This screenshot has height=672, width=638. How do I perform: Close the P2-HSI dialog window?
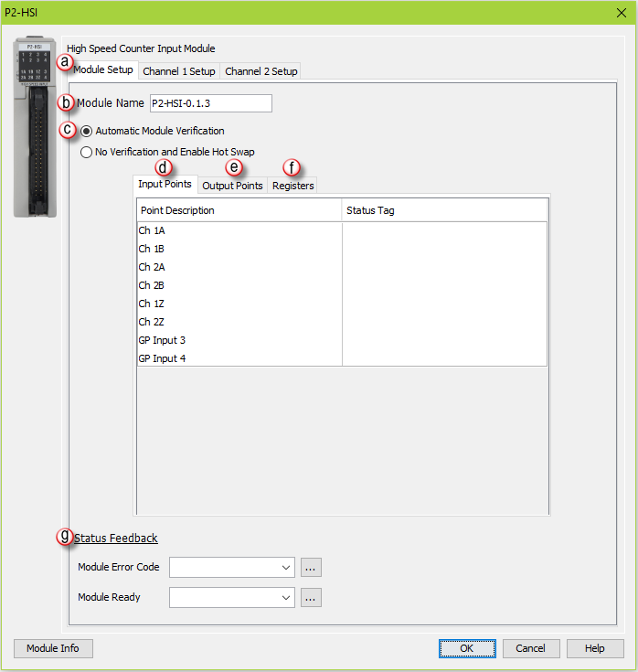[621, 12]
